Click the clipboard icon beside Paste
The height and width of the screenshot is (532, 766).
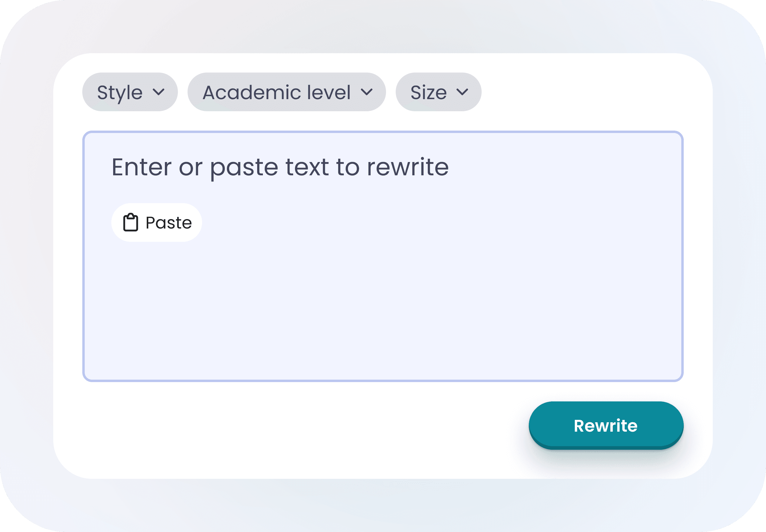[130, 222]
